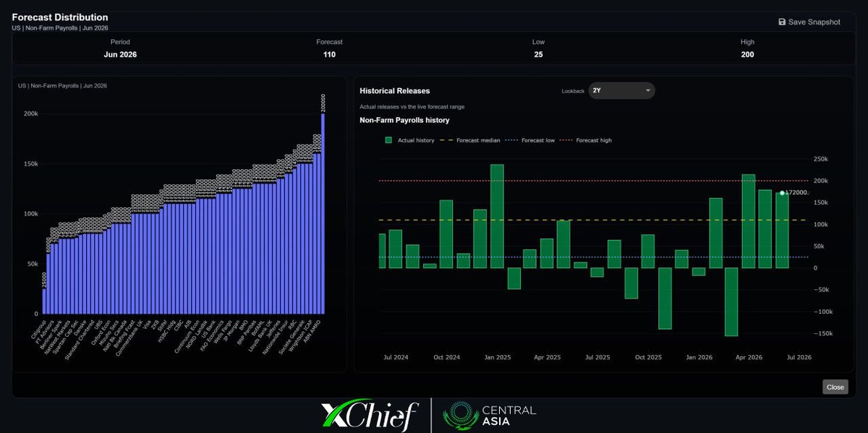This screenshot has height=433, width=868.
Task: Click the Oct 2024 date label
Action: point(446,357)
